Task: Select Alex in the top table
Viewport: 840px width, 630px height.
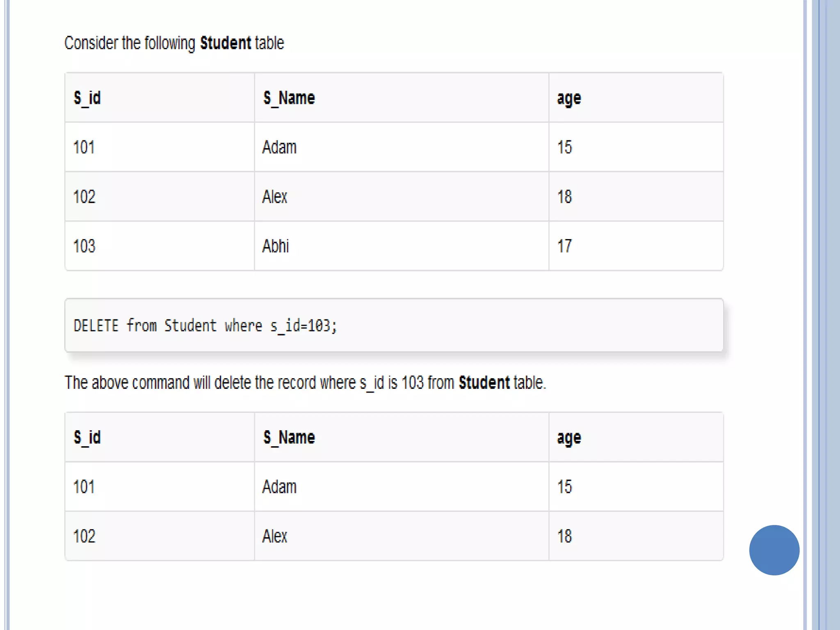Action: click(x=275, y=197)
